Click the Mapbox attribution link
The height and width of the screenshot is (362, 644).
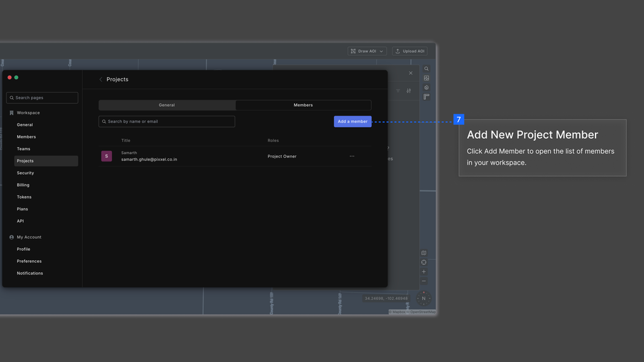point(397,312)
